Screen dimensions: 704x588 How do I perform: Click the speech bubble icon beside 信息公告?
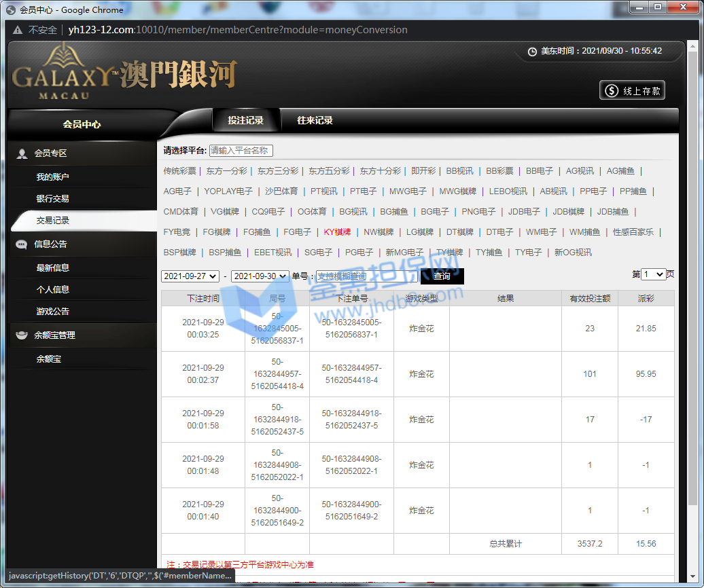[22, 244]
